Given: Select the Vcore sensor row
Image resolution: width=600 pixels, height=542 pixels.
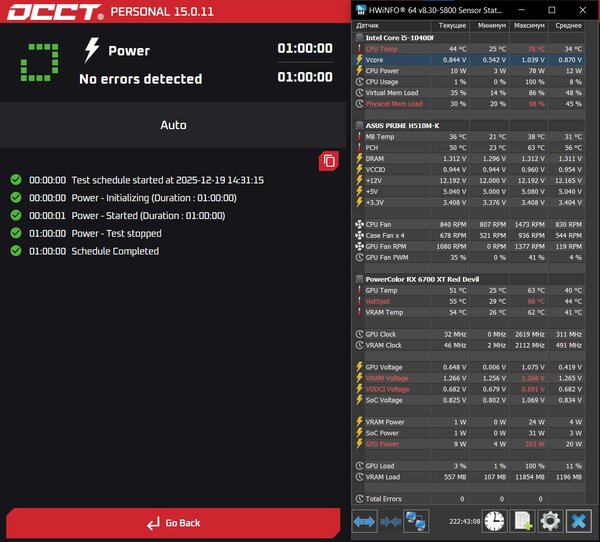Looking at the screenshot, I should 469,60.
